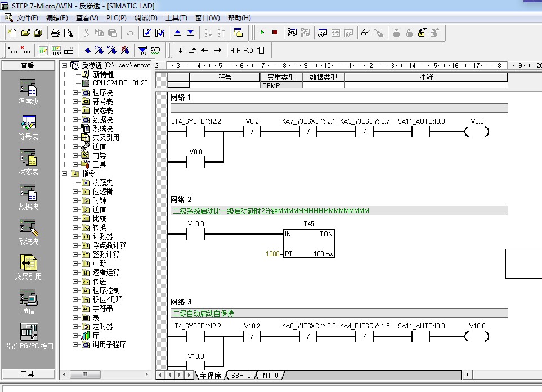
Task: Expand the 比较 instruction folder
Action: coord(75,218)
